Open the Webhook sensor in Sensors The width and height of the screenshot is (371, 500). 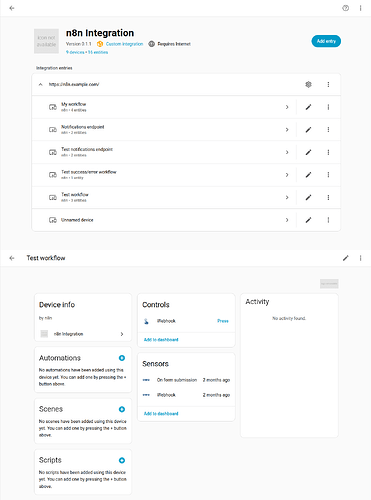click(x=186, y=395)
